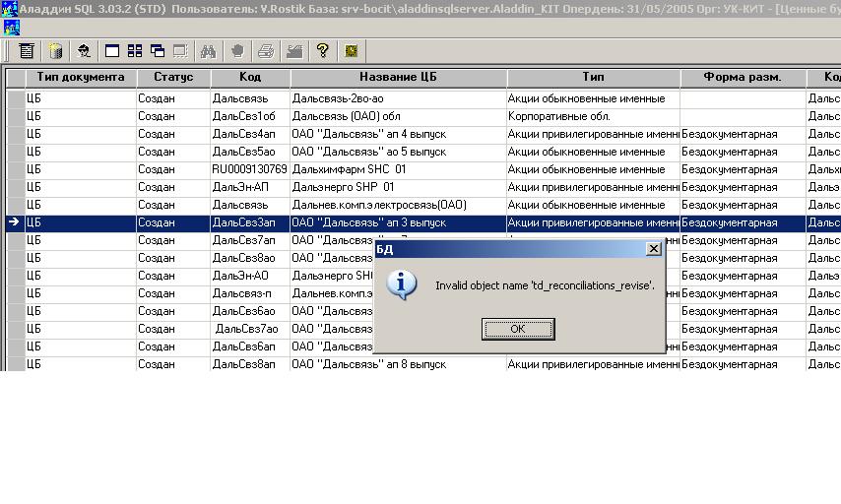Click code cell 'ДальСвз4ап'

coord(250,134)
